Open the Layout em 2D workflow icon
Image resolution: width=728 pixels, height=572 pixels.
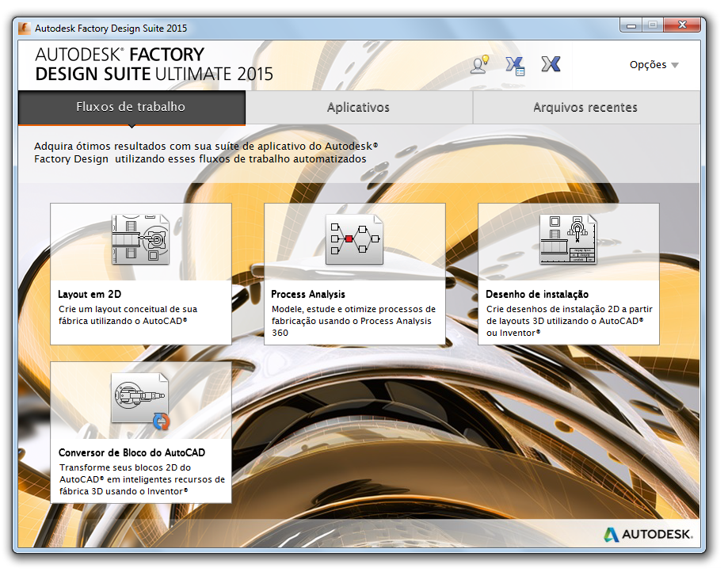tap(141, 239)
